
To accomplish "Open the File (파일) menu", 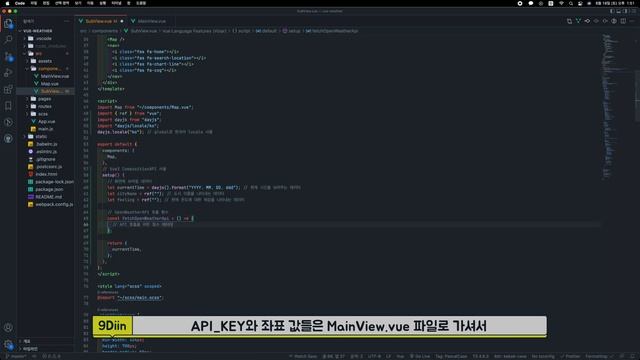I will point(34,3).
